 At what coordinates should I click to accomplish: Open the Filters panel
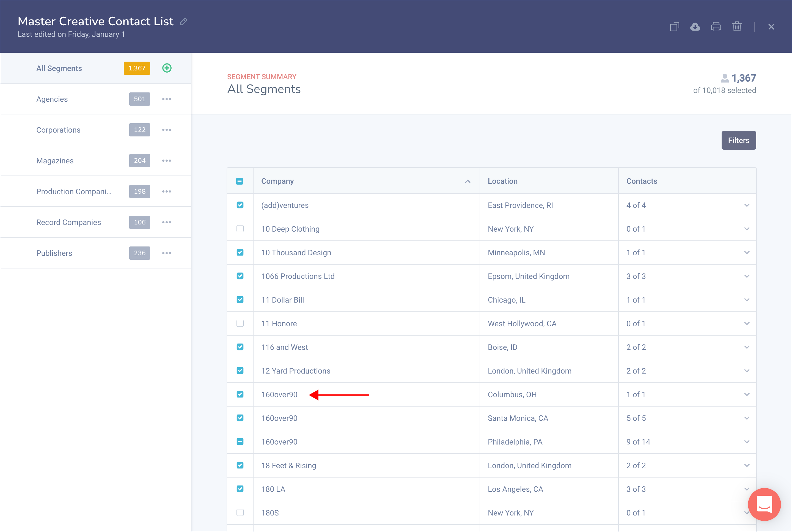738,141
